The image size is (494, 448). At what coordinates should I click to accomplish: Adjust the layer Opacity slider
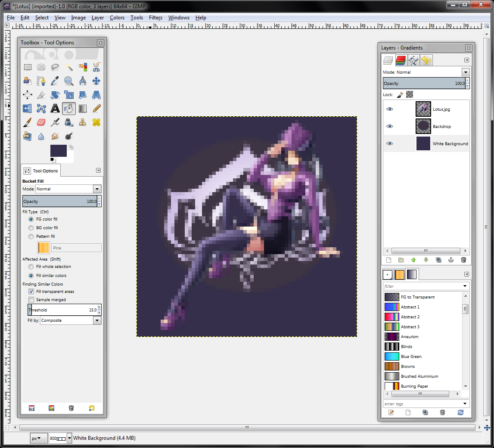[424, 84]
